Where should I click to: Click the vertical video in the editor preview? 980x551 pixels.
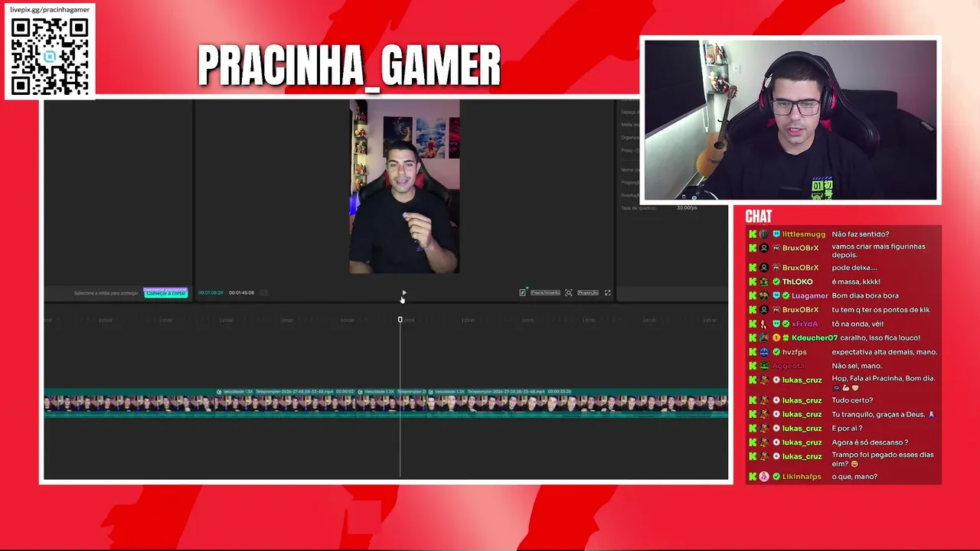(404, 187)
